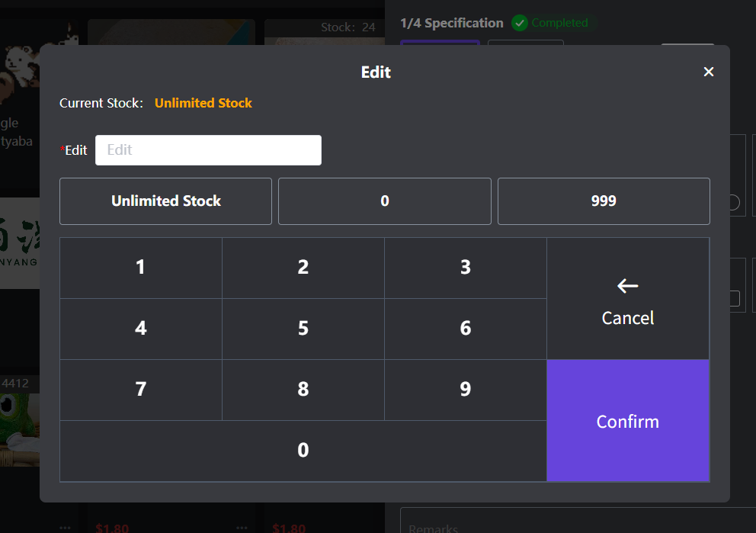
Task: Click the purple Confirm button
Action: 628,421
